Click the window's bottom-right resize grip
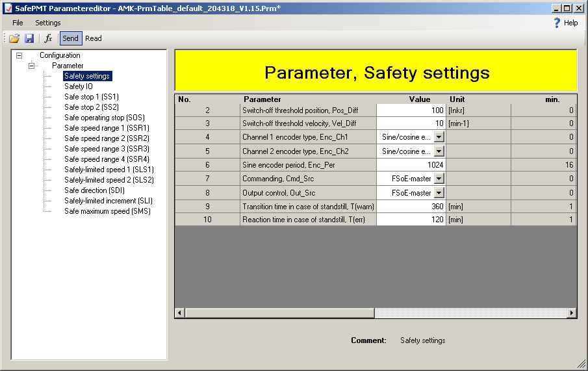This screenshot has height=371, width=588. [x=582, y=363]
